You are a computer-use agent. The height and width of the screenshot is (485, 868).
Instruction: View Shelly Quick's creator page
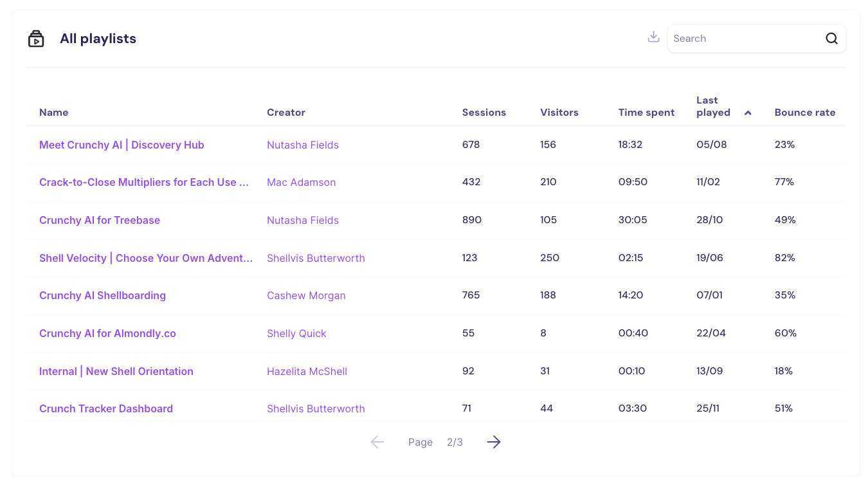[x=296, y=333]
